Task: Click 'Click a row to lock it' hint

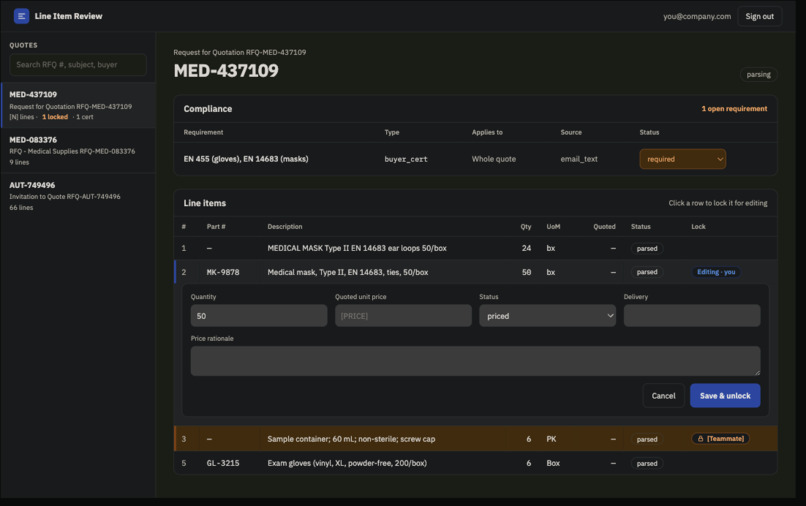Action: coord(718,203)
